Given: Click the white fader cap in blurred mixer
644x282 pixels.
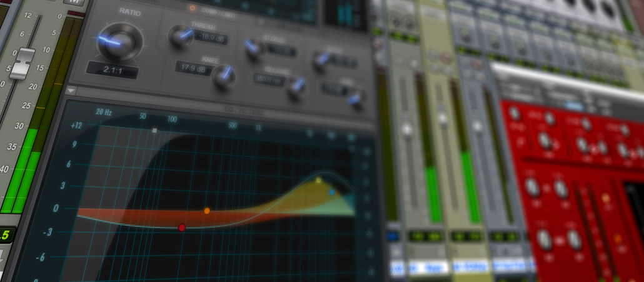Looking at the screenshot, I should (407, 129).
